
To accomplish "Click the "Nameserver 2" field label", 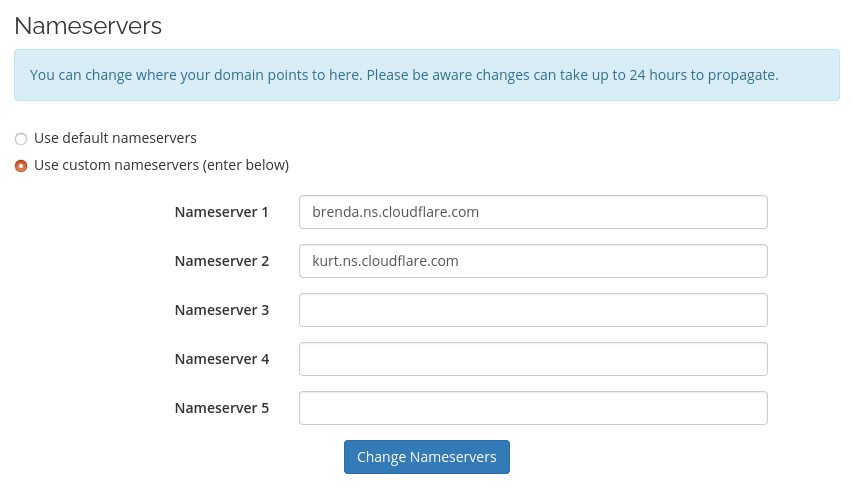I will pyautogui.click(x=221, y=261).
